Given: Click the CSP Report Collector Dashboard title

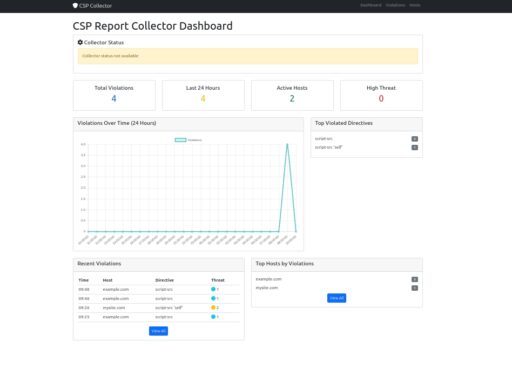Looking at the screenshot, I should [x=153, y=26].
